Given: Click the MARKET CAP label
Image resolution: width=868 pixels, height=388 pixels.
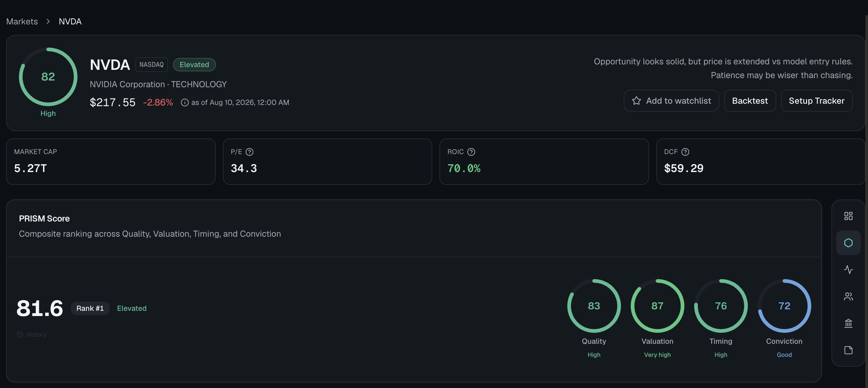Looking at the screenshot, I should (35, 152).
